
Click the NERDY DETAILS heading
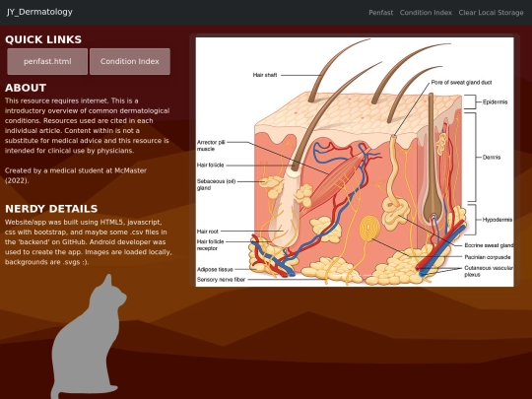pos(51,209)
